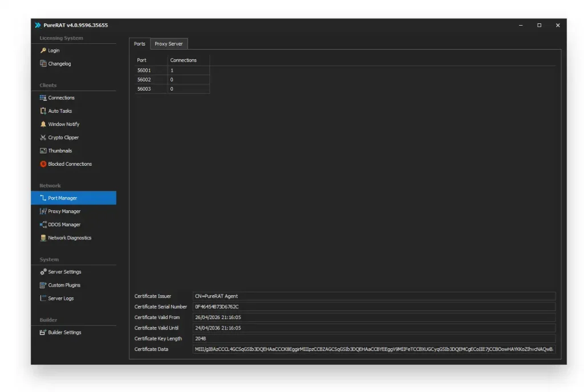Screen dimensions: 584x392
Task: Open the Changelog icon in the sidebar
Action: click(43, 63)
